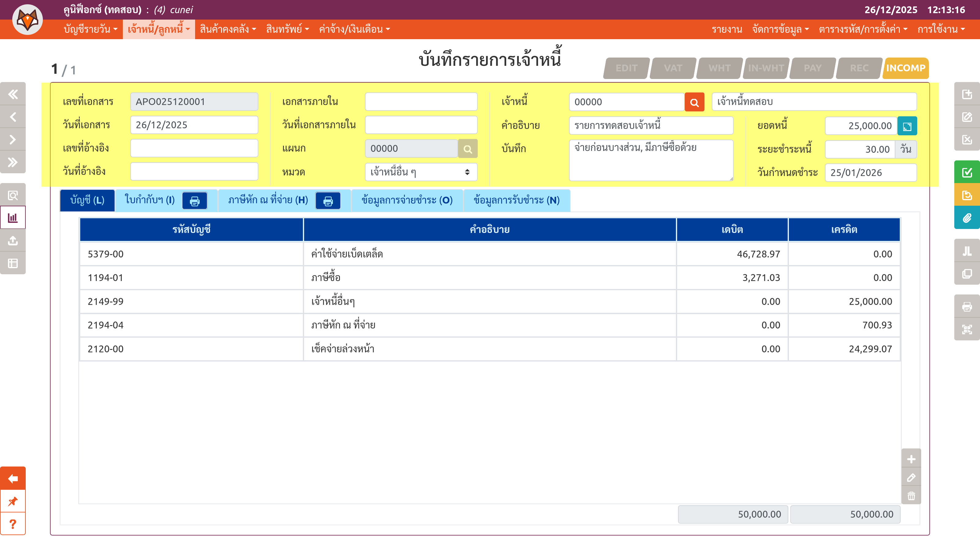
Task: Open the รายงาน link in top bar
Action: [x=727, y=29]
